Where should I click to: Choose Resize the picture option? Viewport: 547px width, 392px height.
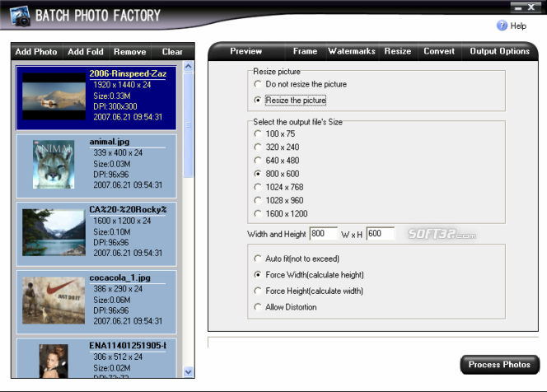click(x=290, y=100)
